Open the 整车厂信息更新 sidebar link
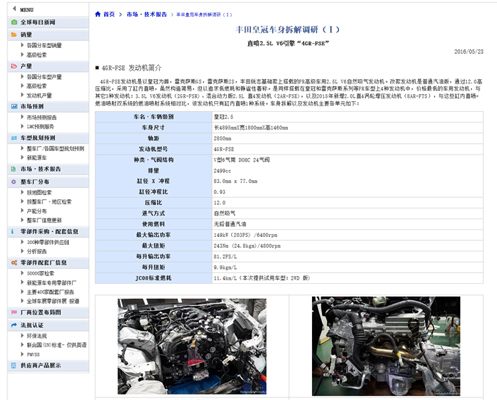 [x=44, y=220]
